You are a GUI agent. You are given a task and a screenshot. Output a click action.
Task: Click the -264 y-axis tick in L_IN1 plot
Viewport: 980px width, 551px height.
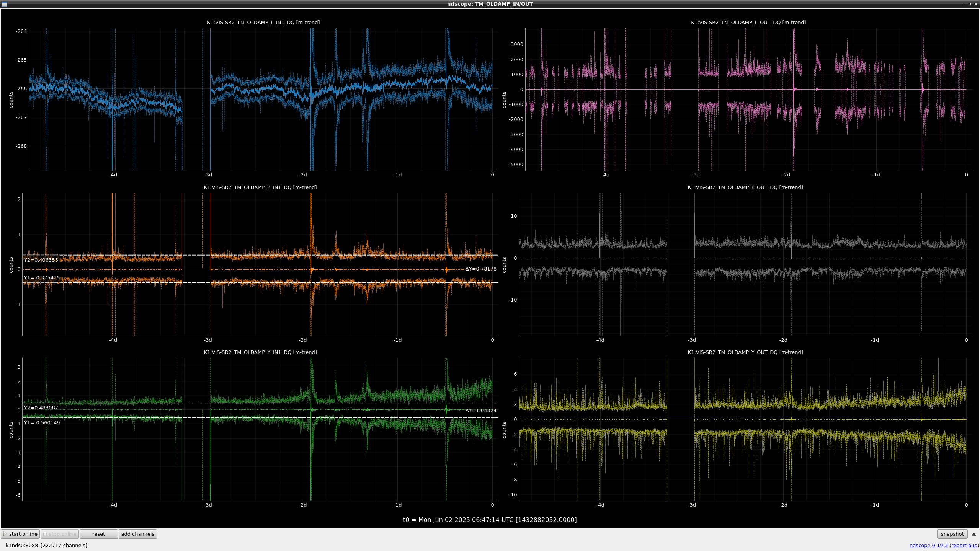pos(21,31)
